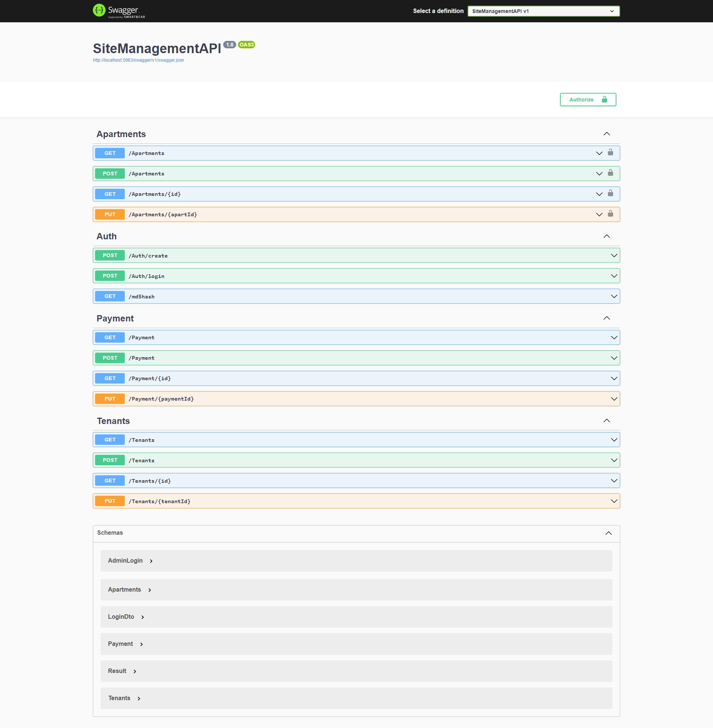
Task: Click the lock icon on PUT /Apartments/{apartId}
Action: pos(611,214)
